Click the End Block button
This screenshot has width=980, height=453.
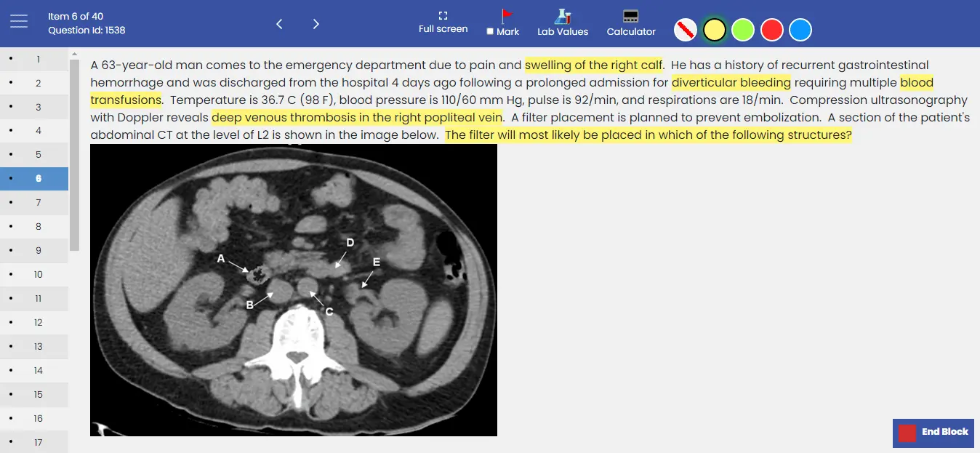tap(933, 433)
